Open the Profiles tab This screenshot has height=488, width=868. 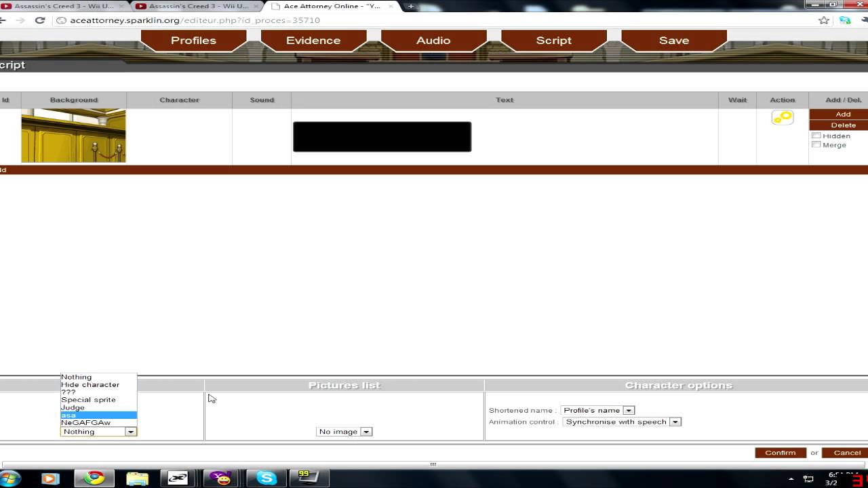(x=193, y=41)
